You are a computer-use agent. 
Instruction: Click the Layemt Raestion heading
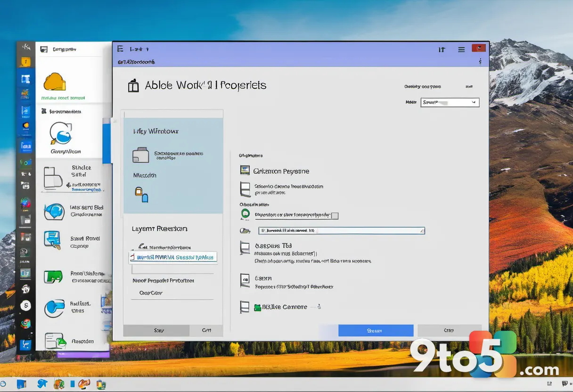159,229
